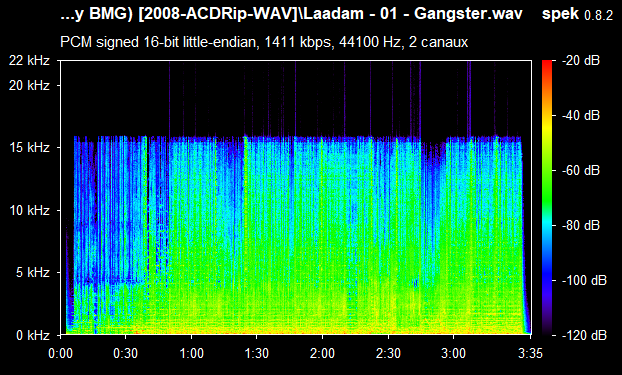Click the 20 kHz frequency axis label
Viewport: 622px width, 375px height.
[x=30, y=85]
